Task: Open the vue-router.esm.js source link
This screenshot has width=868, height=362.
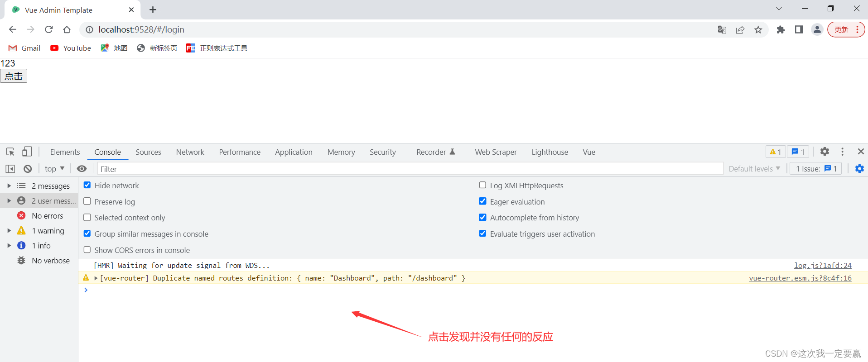Action: click(800, 278)
